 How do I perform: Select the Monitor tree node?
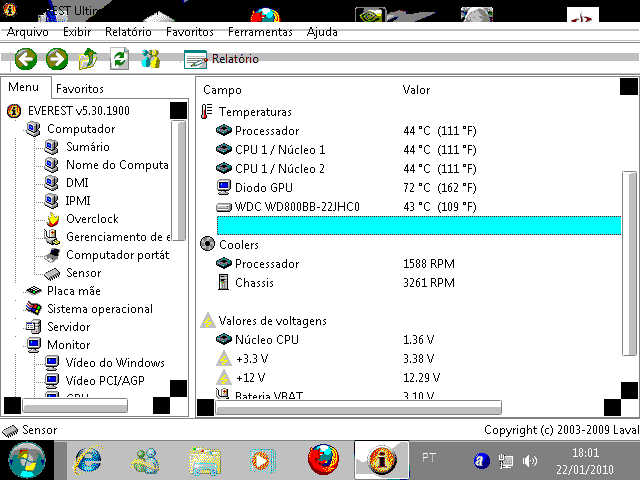tap(69, 344)
